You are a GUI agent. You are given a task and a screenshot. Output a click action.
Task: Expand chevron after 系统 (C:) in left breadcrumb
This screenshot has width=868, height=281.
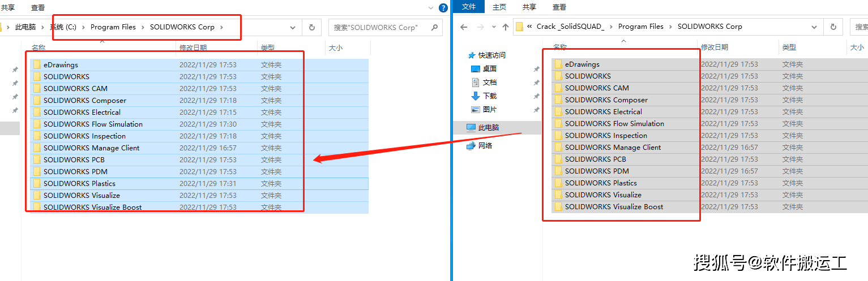pos(84,27)
